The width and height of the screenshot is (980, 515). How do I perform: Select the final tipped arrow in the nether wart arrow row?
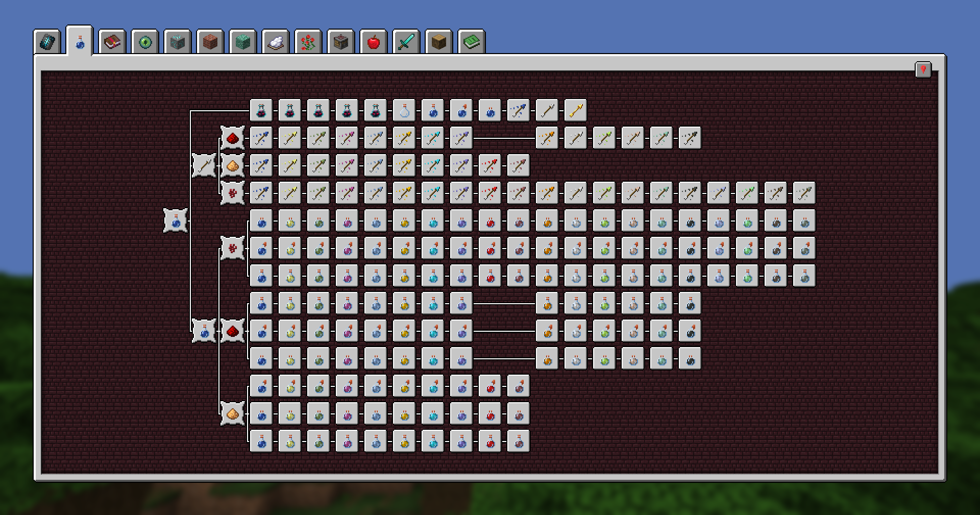pos(804,193)
